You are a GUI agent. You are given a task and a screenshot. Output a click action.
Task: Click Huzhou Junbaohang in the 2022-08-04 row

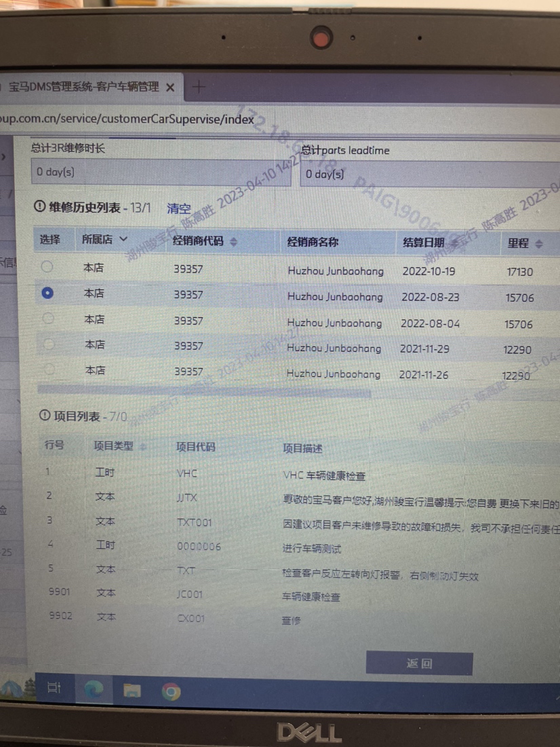click(x=334, y=323)
